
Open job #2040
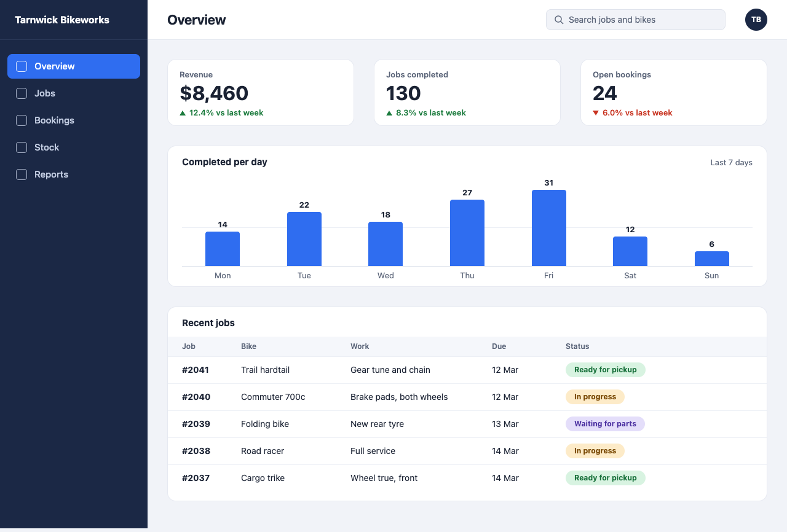(x=196, y=397)
